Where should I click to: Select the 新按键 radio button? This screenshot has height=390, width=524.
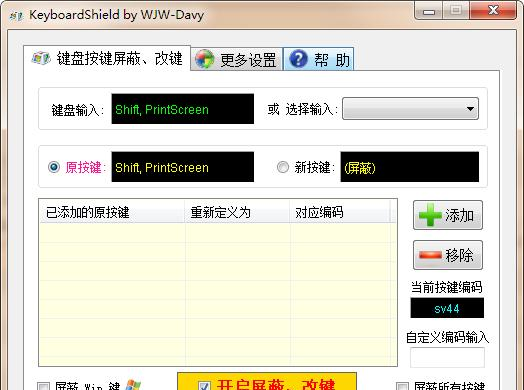click(x=283, y=167)
